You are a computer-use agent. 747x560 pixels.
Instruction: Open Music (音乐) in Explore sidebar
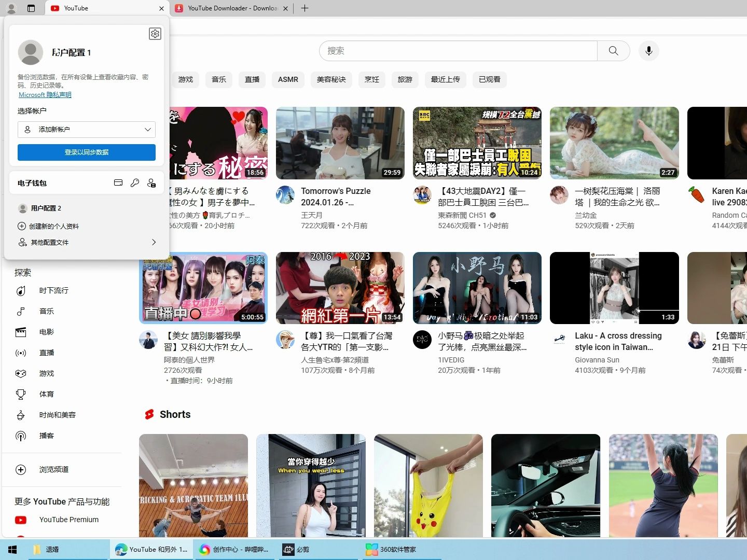pos(47,311)
